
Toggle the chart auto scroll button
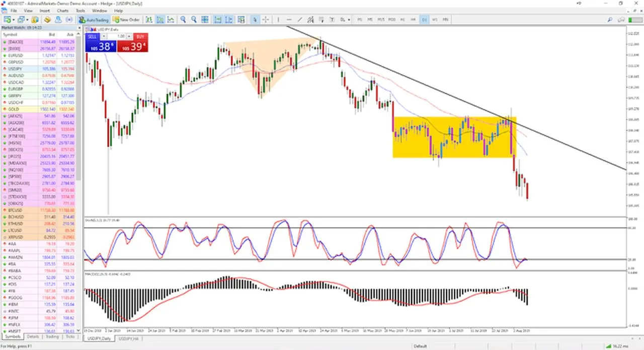[218, 20]
